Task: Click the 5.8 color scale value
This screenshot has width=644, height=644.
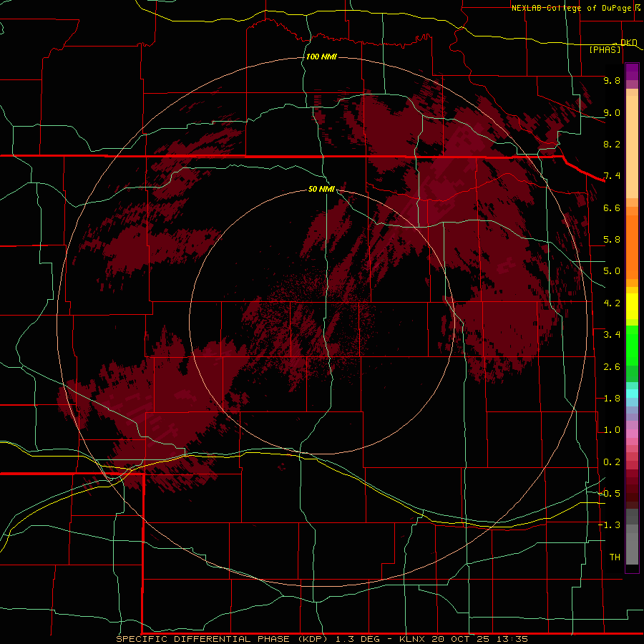Action: [x=612, y=240]
